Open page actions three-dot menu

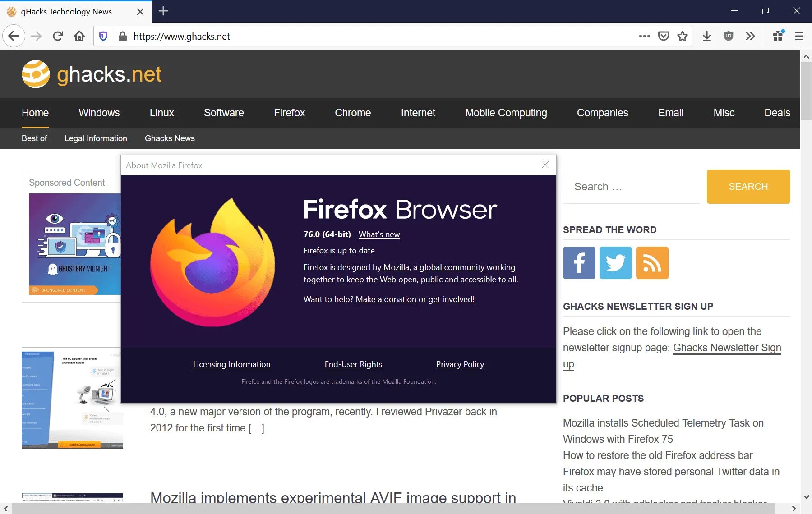(x=645, y=36)
